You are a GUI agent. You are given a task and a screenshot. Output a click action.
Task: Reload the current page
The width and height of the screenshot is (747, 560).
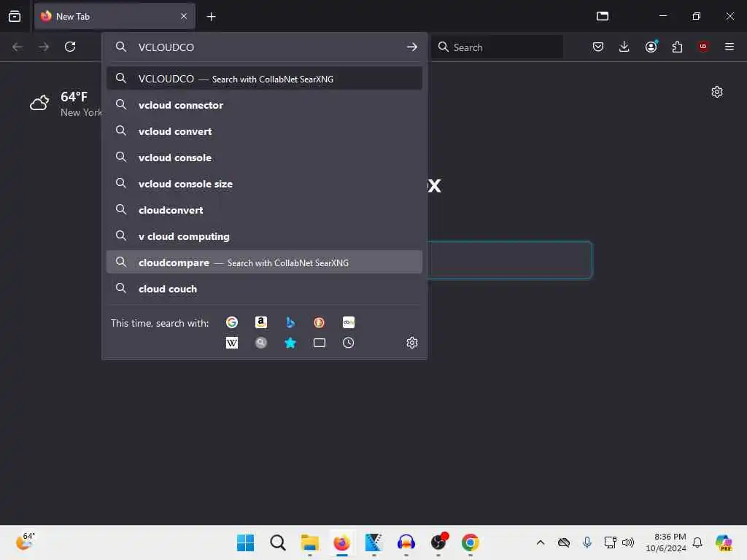(x=70, y=47)
